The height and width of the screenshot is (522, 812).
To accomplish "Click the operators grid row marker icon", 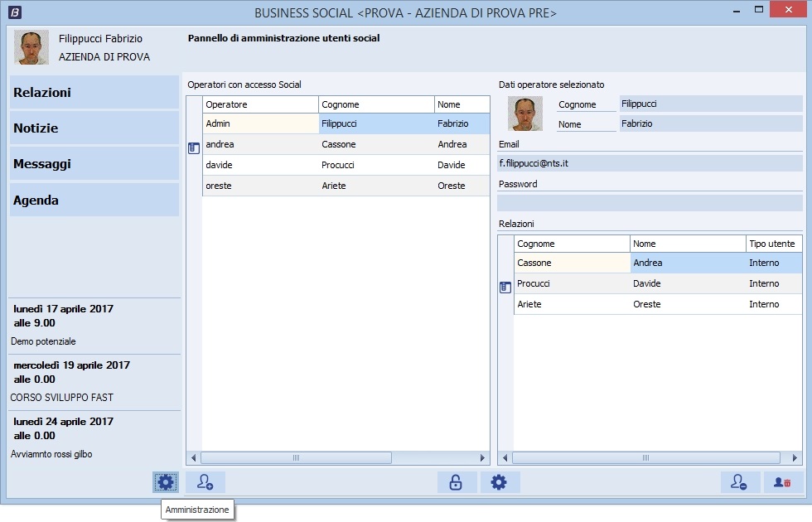I will point(194,148).
